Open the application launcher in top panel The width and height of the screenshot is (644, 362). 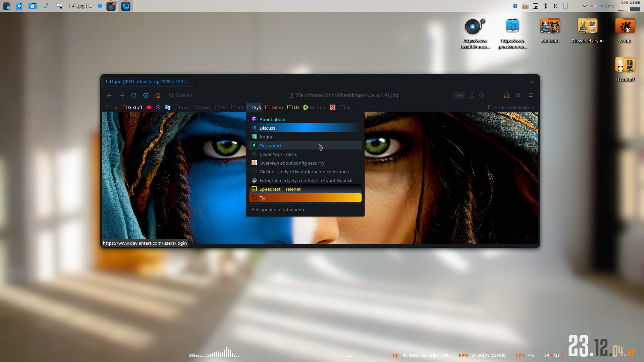(6, 6)
